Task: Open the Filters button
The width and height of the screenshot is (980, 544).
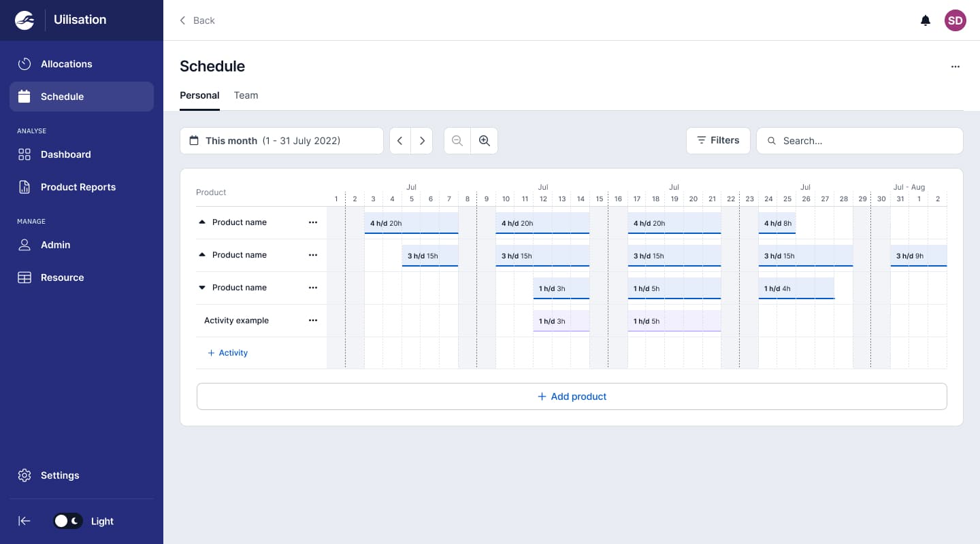Action: [x=718, y=140]
